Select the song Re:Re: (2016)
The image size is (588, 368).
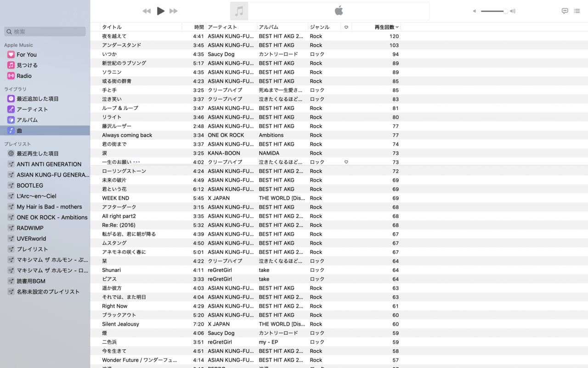tap(119, 225)
